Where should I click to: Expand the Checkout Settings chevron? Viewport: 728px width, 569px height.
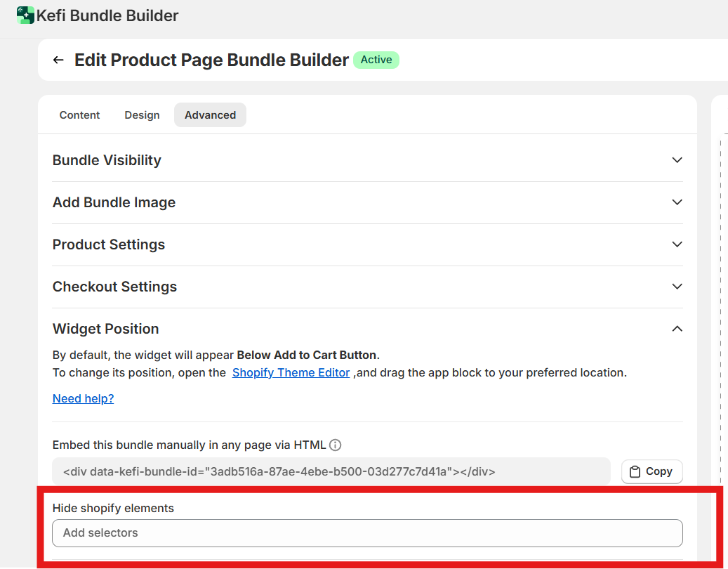pyautogui.click(x=677, y=287)
